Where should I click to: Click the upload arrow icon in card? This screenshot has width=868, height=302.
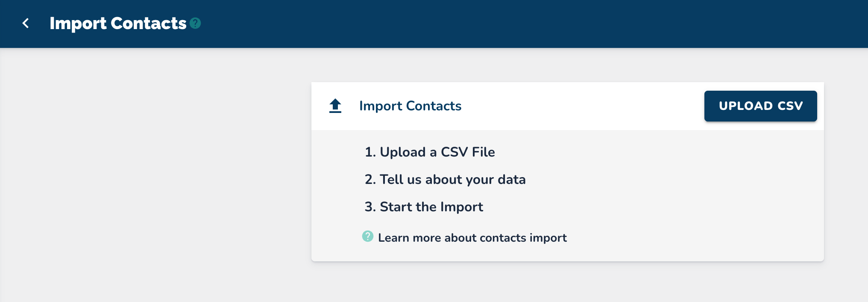coord(335,106)
